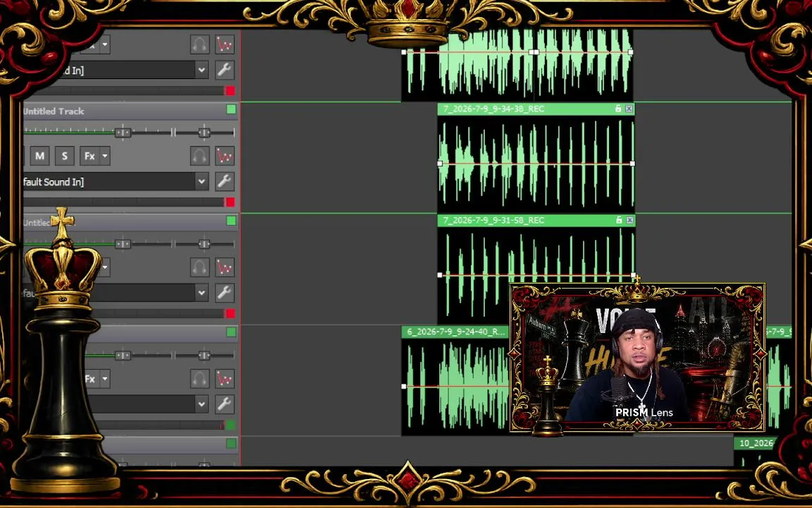Click automation envelope icon on the topmost track

225,44
